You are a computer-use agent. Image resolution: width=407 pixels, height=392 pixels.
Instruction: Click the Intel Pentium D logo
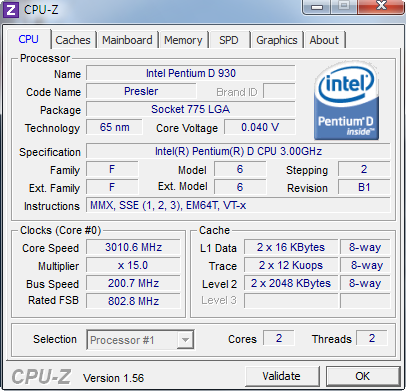(x=346, y=101)
